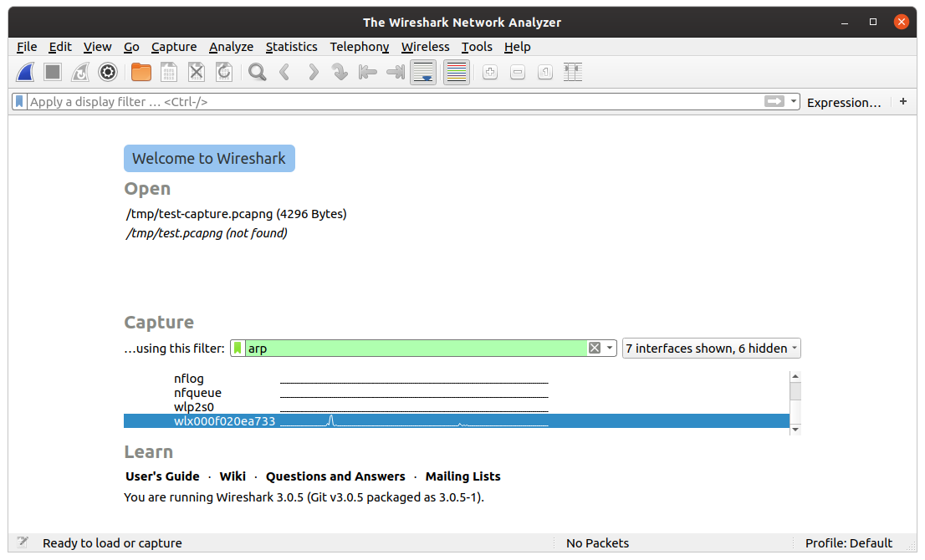This screenshot has height=560, width=925.
Task: Open the Telephony menu
Action: (359, 47)
